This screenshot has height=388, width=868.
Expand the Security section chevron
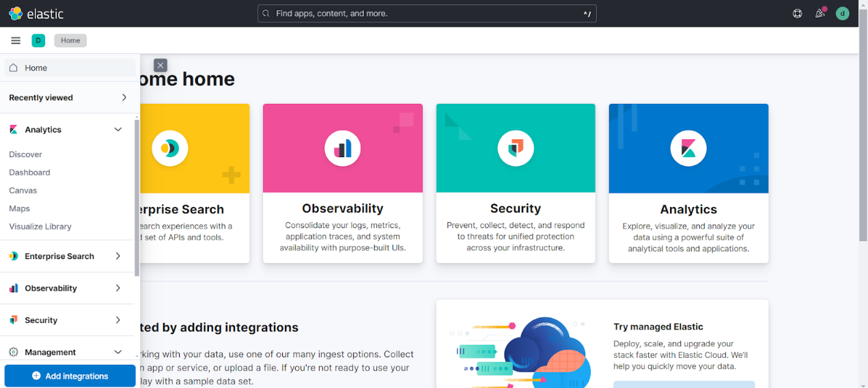tap(118, 320)
